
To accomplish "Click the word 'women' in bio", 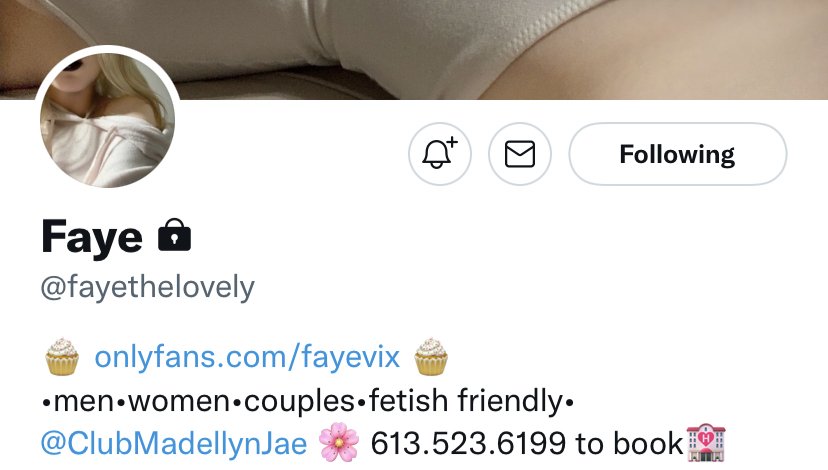I will coord(180,401).
